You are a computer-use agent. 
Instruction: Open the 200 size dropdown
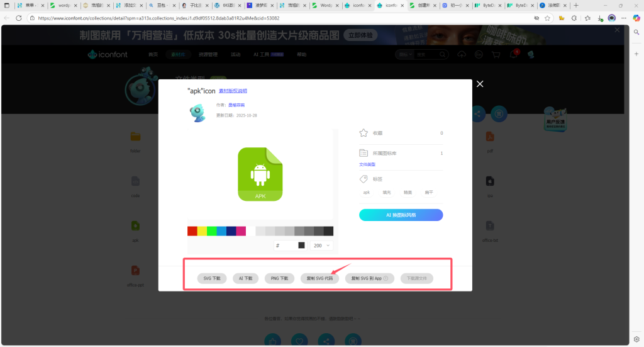tap(321, 246)
